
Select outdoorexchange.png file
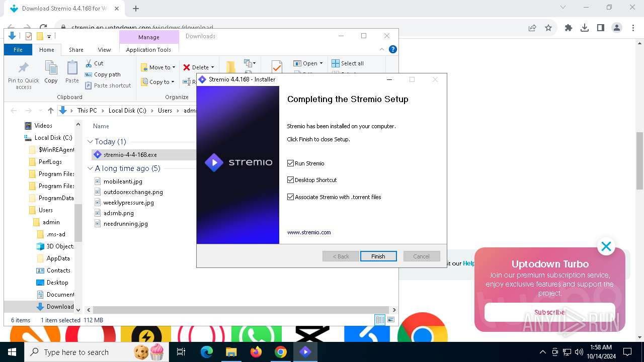pos(133,192)
